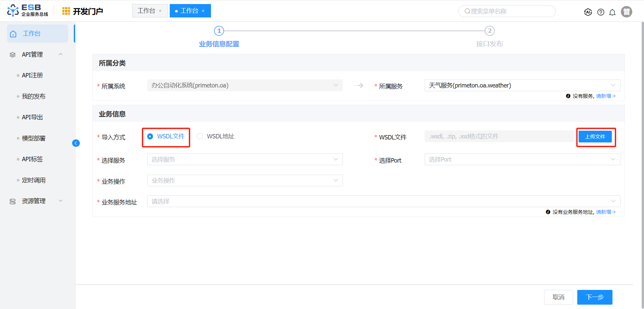Screen dimensions: 644x309
Task: Click the user avatar icon
Action: click(626, 12)
